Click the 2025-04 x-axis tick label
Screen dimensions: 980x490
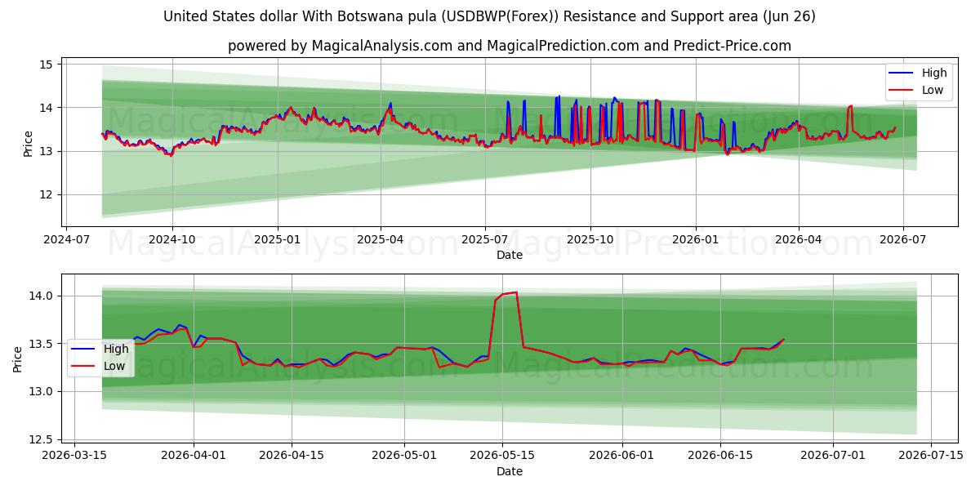click(381, 239)
